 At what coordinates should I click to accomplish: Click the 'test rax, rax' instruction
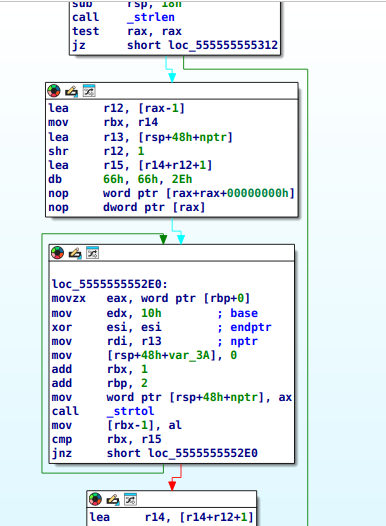pyautogui.click(x=127, y=31)
